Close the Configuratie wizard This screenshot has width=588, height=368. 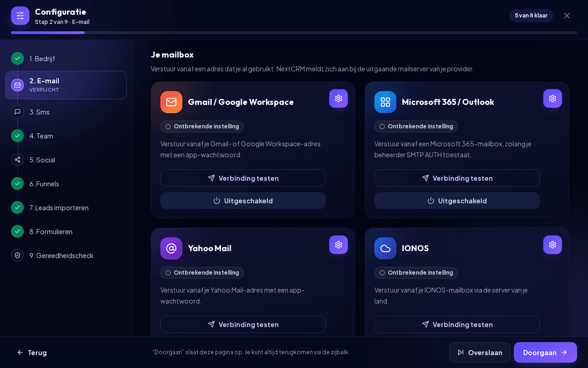(567, 16)
